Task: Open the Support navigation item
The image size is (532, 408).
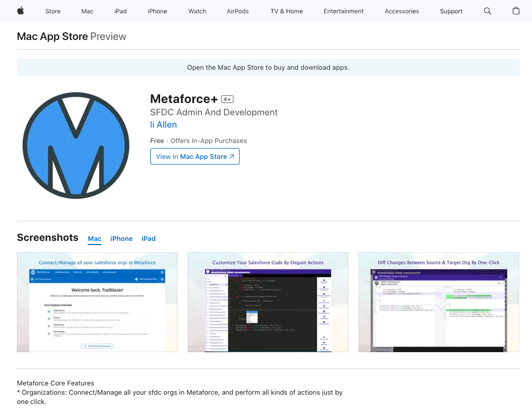Action: (x=451, y=11)
